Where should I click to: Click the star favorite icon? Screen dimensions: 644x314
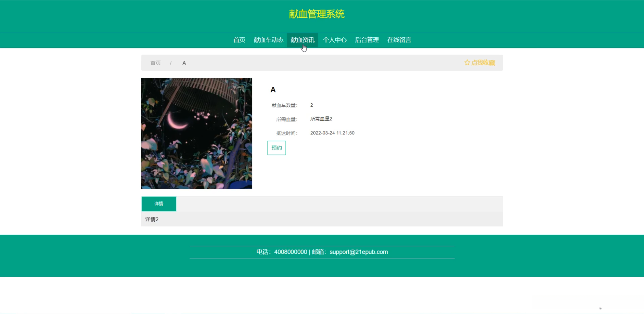pos(467,63)
